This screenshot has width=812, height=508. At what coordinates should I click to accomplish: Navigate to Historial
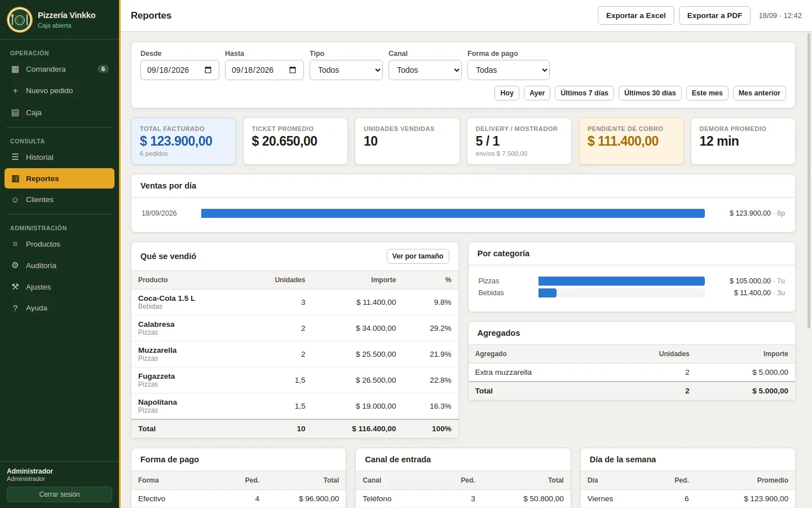pyautogui.click(x=59, y=157)
